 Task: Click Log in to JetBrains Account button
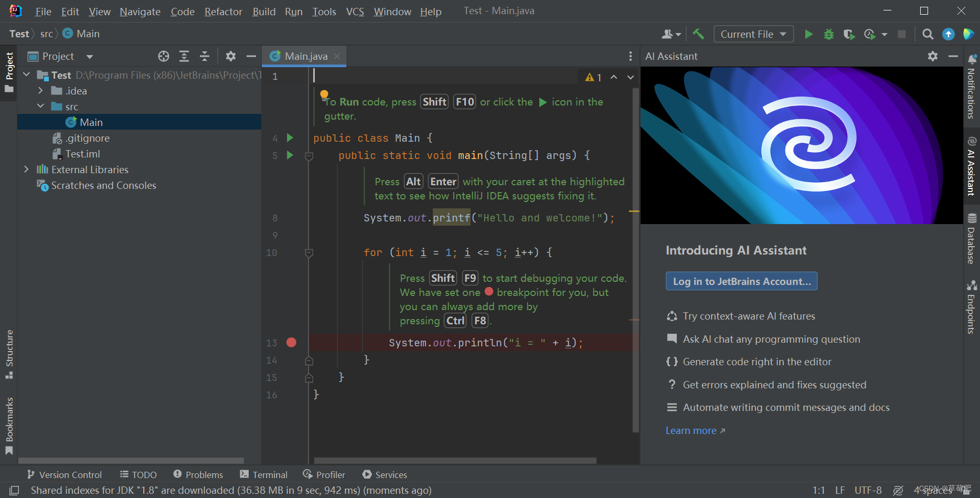pyautogui.click(x=741, y=281)
